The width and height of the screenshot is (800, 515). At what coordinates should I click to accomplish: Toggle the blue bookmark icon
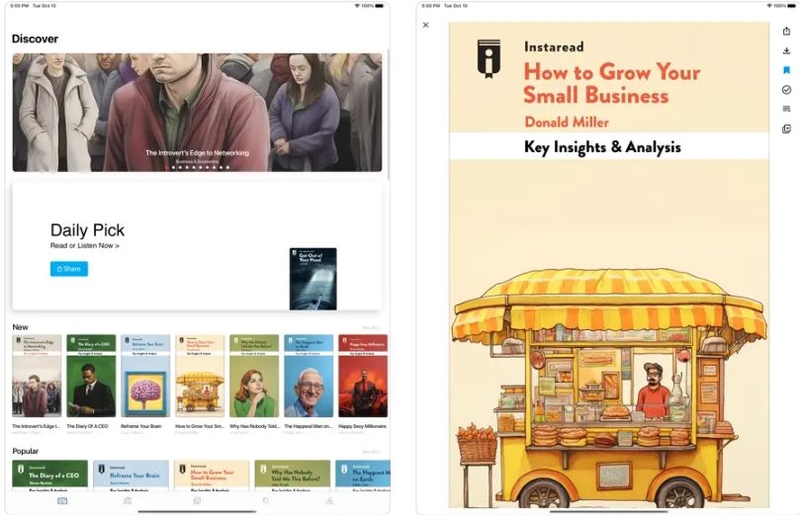click(x=786, y=70)
